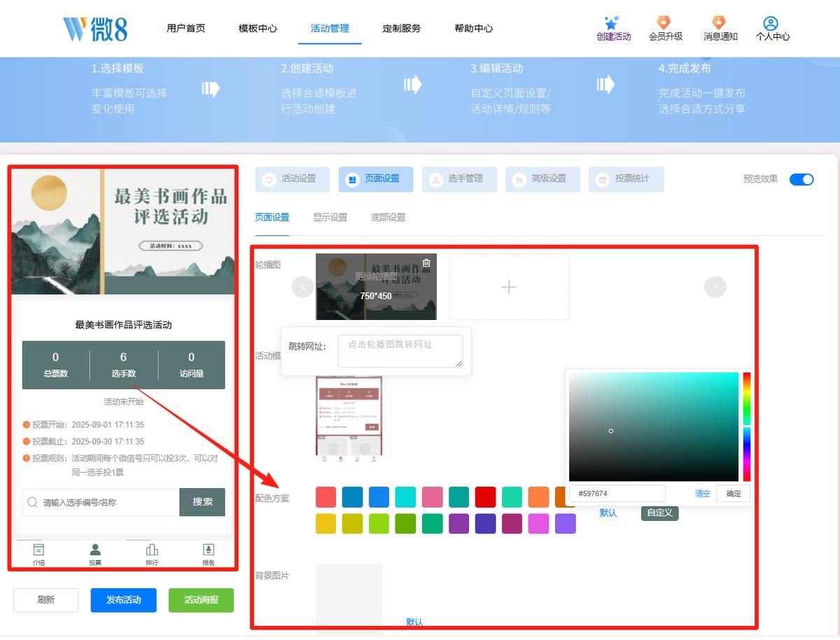The width and height of the screenshot is (840, 640).
Task: Open the 用户首页 menu item
Action: [x=186, y=29]
